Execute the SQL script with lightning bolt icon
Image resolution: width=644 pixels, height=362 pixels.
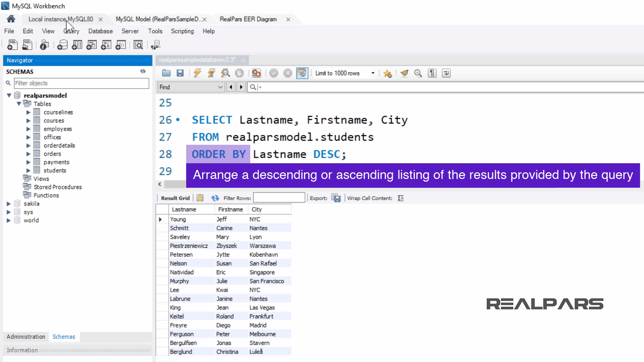[x=197, y=73]
